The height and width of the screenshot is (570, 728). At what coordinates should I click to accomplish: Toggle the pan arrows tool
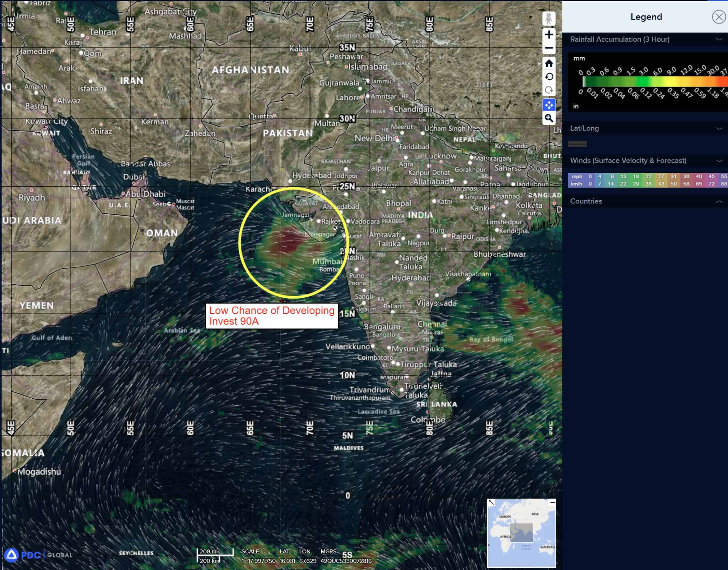pos(549,105)
